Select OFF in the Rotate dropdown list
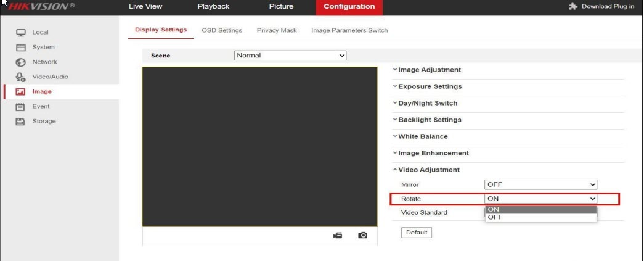 pyautogui.click(x=540, y=217)
